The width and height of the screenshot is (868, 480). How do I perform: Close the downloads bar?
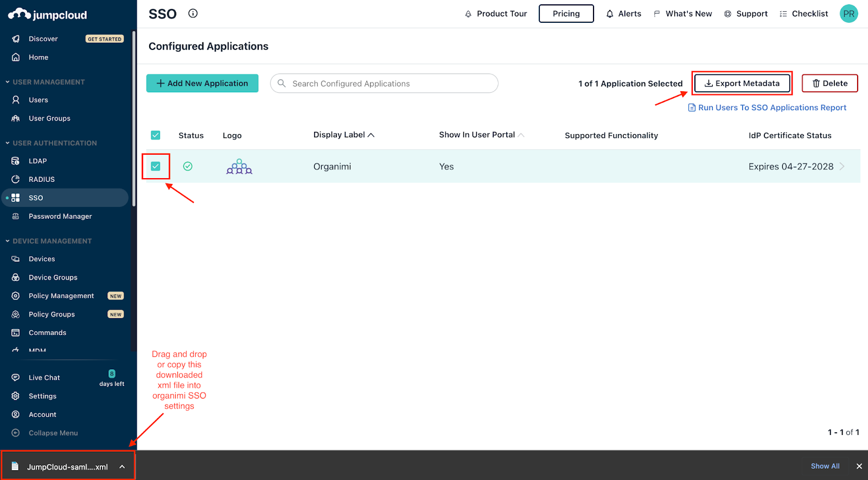(859, 466)
